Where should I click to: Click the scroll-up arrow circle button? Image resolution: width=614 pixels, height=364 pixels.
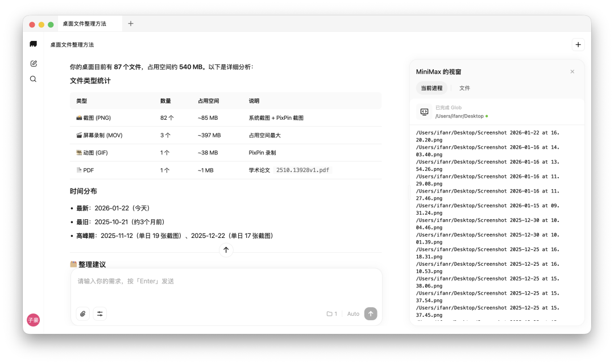coord(226,250)
